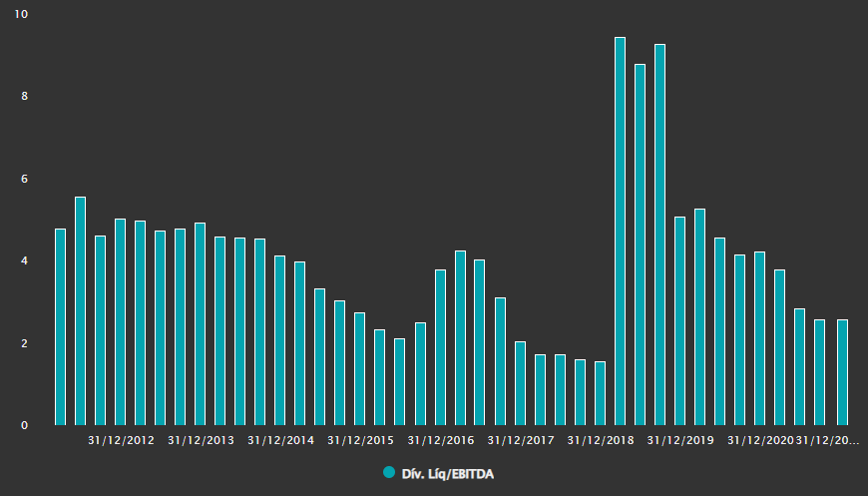868x496 pixels.
Task: Click the 31/12/2020 x-axis label
Action: [760, 441]
